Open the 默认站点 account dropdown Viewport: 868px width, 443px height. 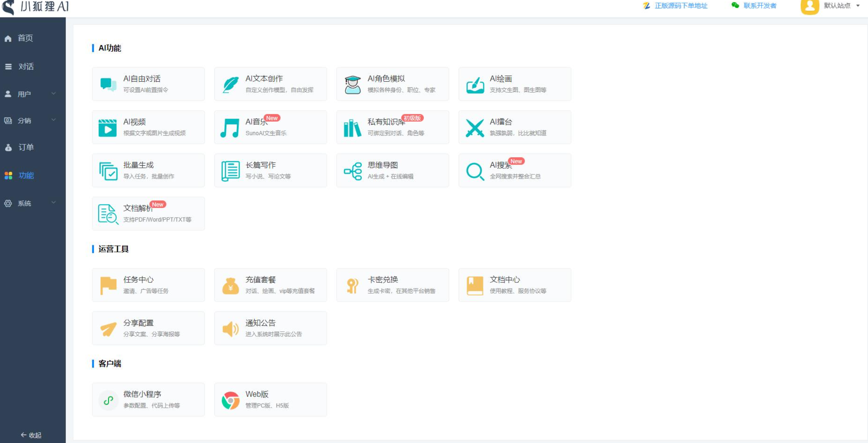click(841, 6)
